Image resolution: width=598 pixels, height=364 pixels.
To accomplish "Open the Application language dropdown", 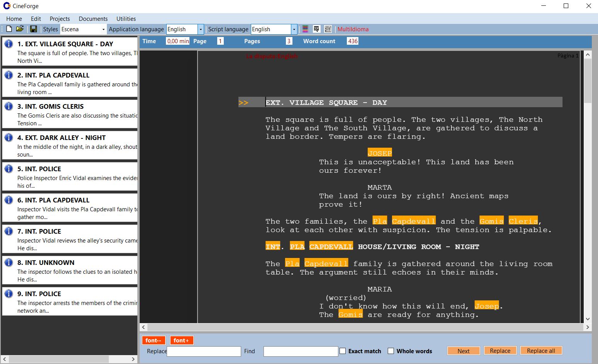I will pos(201,29).
